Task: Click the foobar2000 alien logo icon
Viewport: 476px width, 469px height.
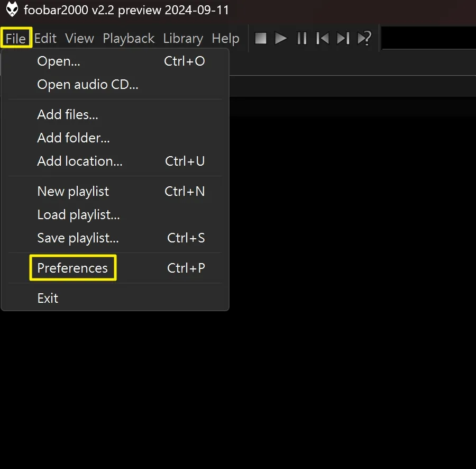Action: [12, 10]
